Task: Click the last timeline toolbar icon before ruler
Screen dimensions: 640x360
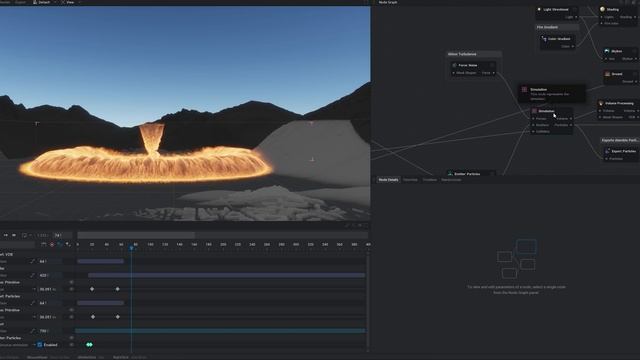Action: pyautogui.click(x=67, y=244)
